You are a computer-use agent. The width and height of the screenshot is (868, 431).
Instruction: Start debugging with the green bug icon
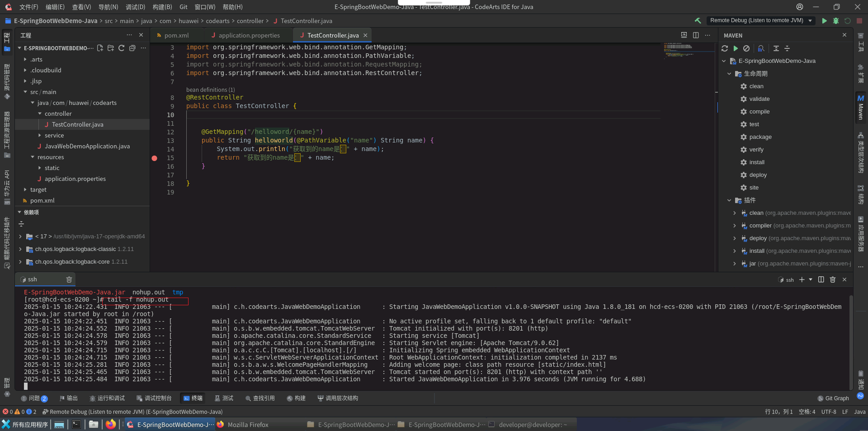[x=836, y=21]
